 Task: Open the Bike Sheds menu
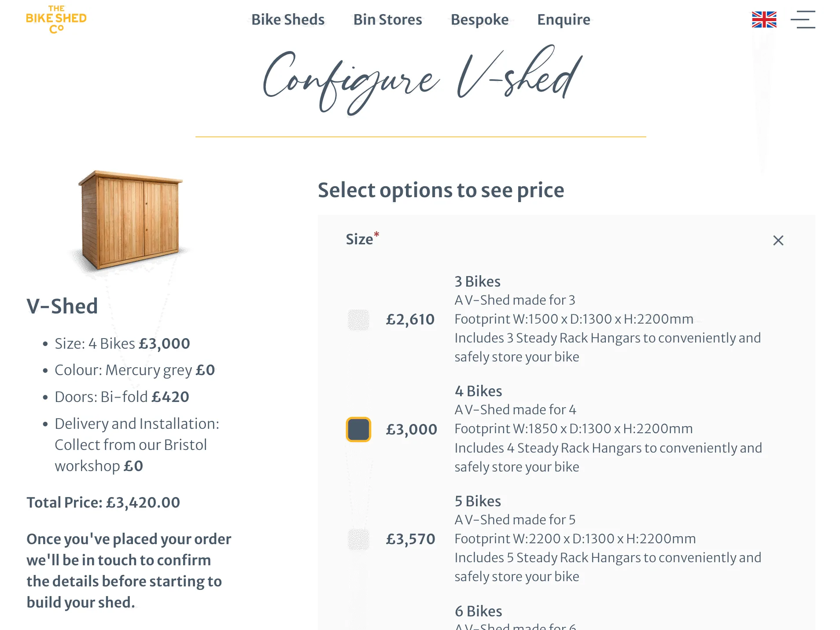(288, 20)
